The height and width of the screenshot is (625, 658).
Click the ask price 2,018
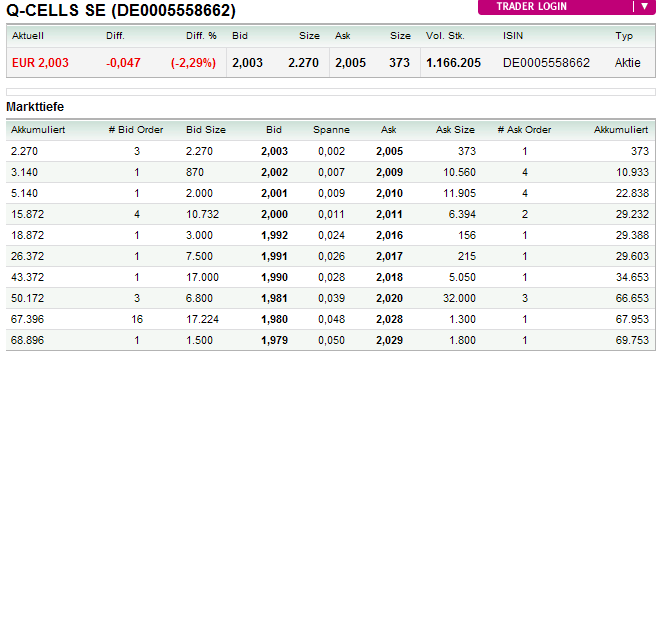click(389, 277)
